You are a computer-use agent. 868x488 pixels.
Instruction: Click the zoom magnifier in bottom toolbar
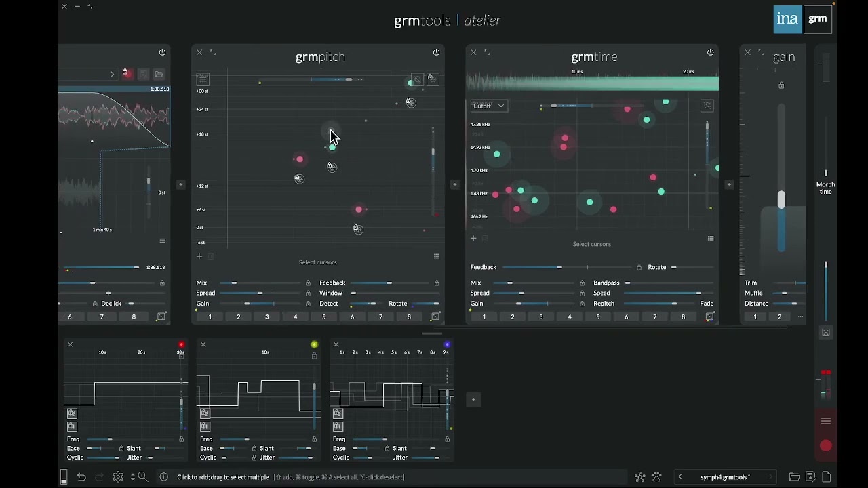(143, 477)
